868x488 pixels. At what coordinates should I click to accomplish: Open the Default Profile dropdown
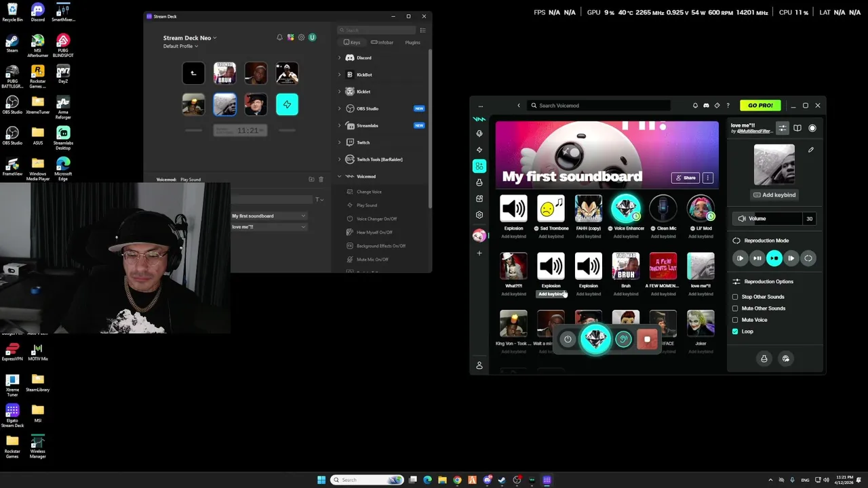pyautogui.click(x=180, y=46)
